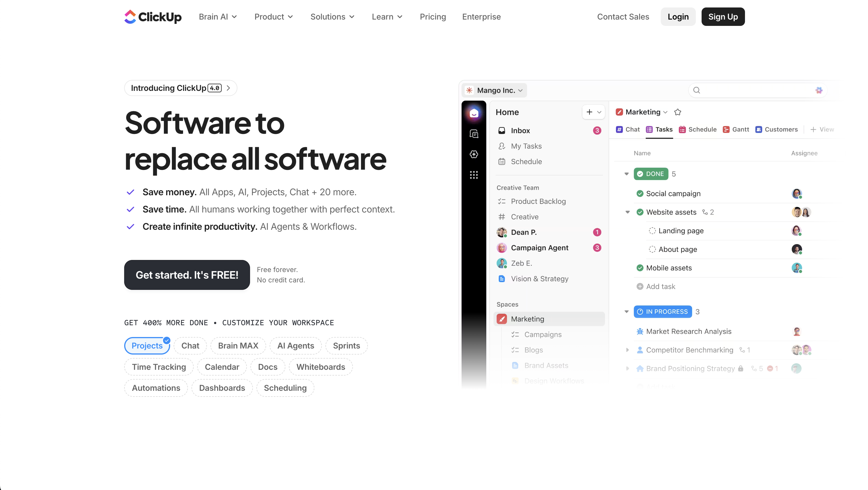Toggle the Mobile assets done checkmark
Viewport: 868px width, 490px height.
(x=640, y=268)
